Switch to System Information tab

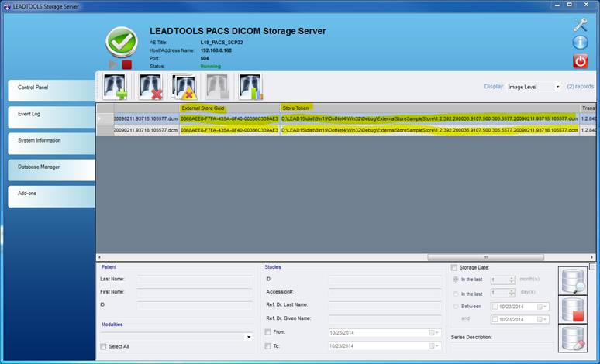click(52, 144)
